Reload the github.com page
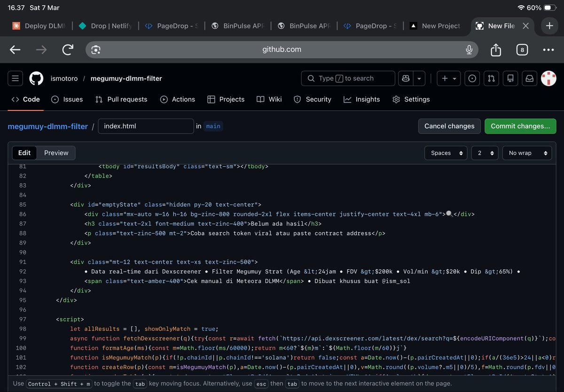This screenshot has height=392, width=564. (68, 49)
